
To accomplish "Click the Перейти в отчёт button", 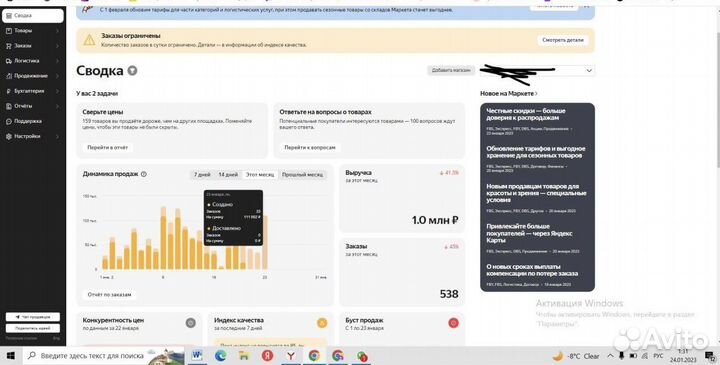I will pos(108,147).
